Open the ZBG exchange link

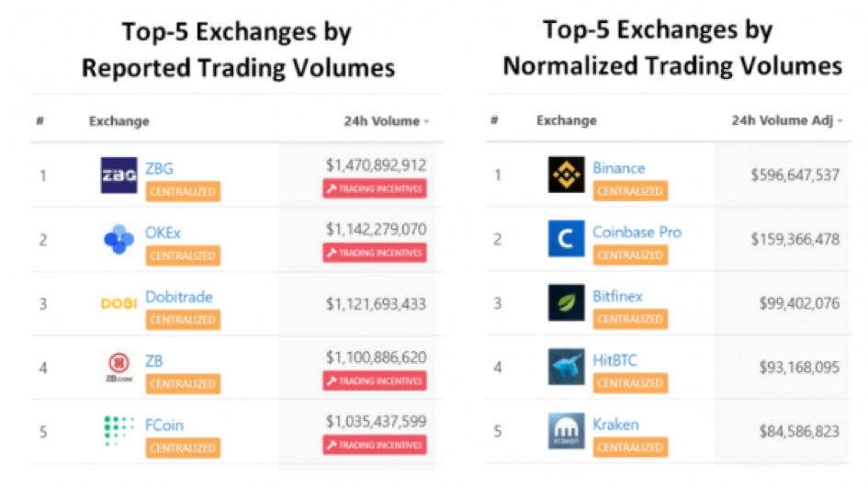(x=159, y=168)
